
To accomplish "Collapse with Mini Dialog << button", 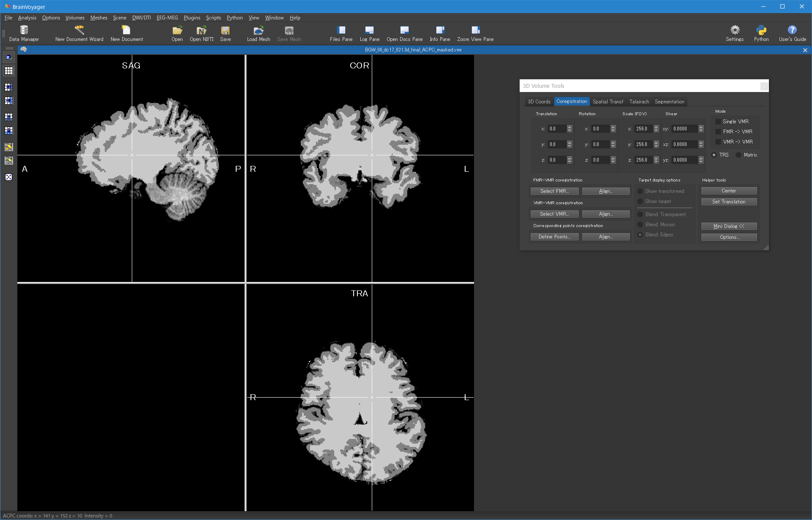I will click(729, 226).
